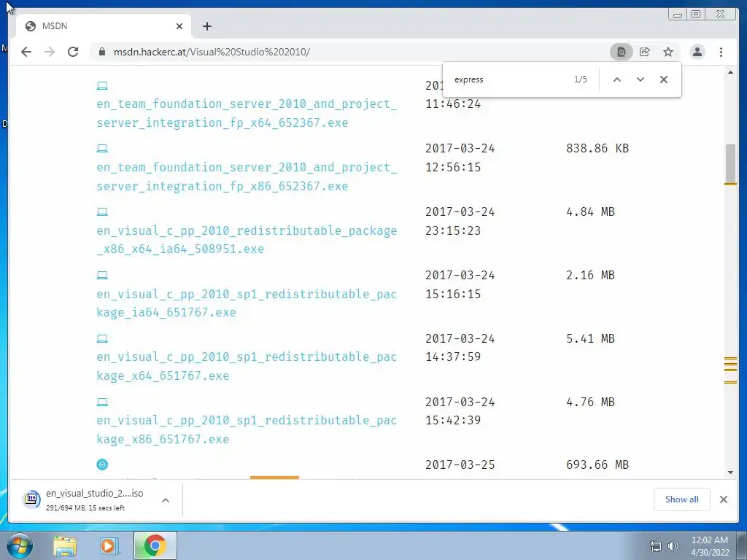The width and height of the screenshot is (747, 560).
Task: Click Show all downloads
Action: pyautogui.click(x=682, y=499)
